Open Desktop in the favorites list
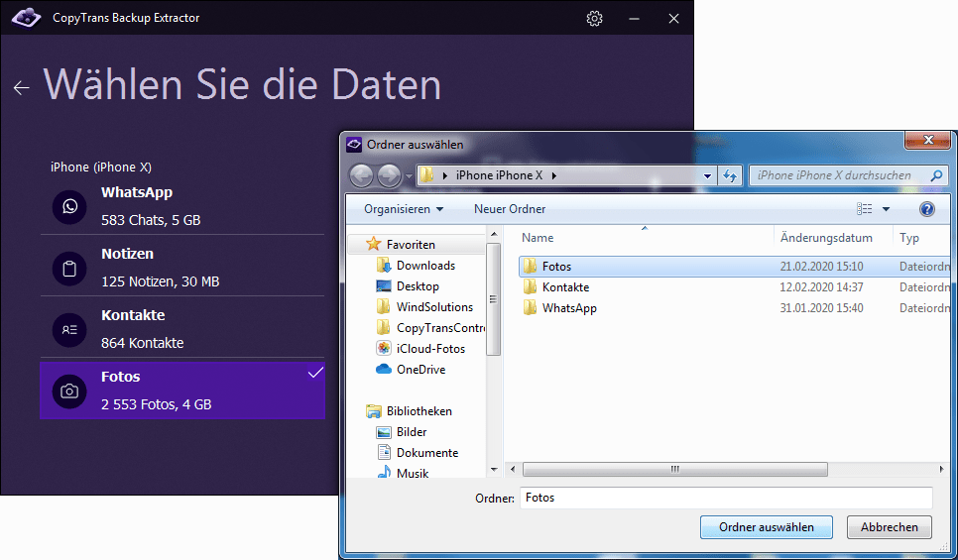Screen dimensions: 958x560 coord(418,285)
